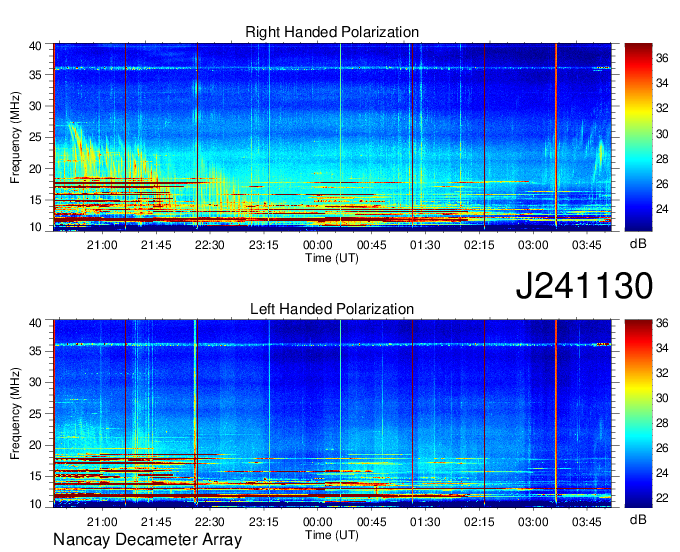680x552 pixels.
Task: Click inside the right-handed polarization spectrogram
Action: tap(332, 137)
